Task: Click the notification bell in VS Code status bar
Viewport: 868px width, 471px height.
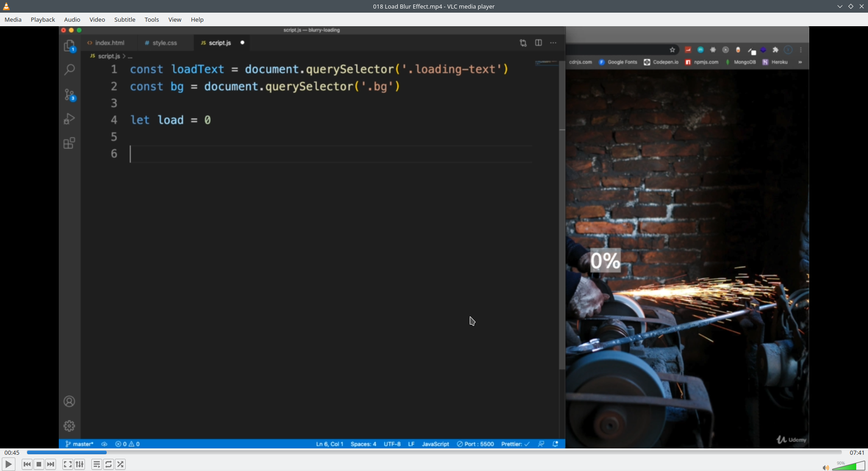Action: coord(556,444)
